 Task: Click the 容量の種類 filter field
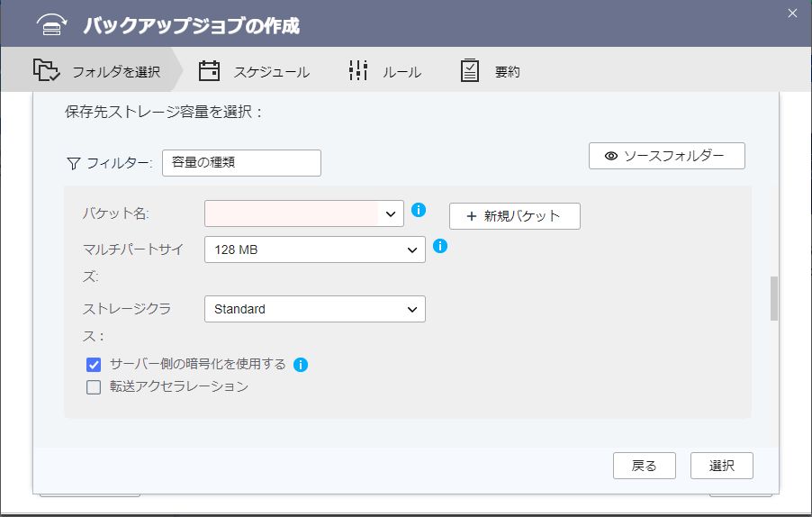(241, 163)
